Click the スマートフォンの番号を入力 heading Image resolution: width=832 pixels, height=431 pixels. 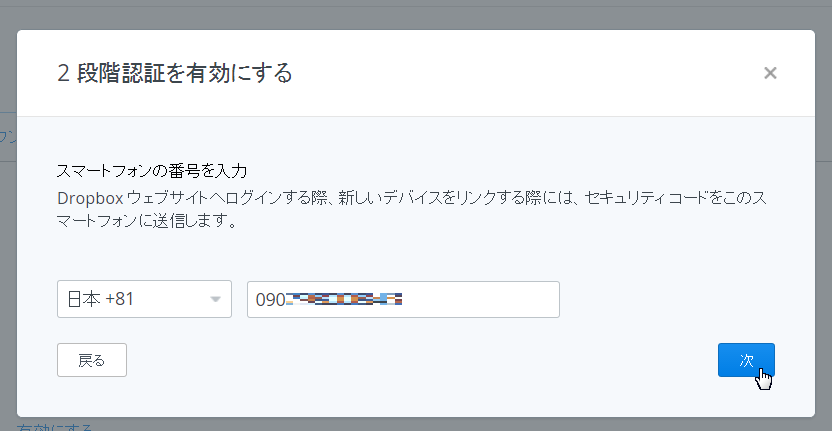[x=152, y=171]
